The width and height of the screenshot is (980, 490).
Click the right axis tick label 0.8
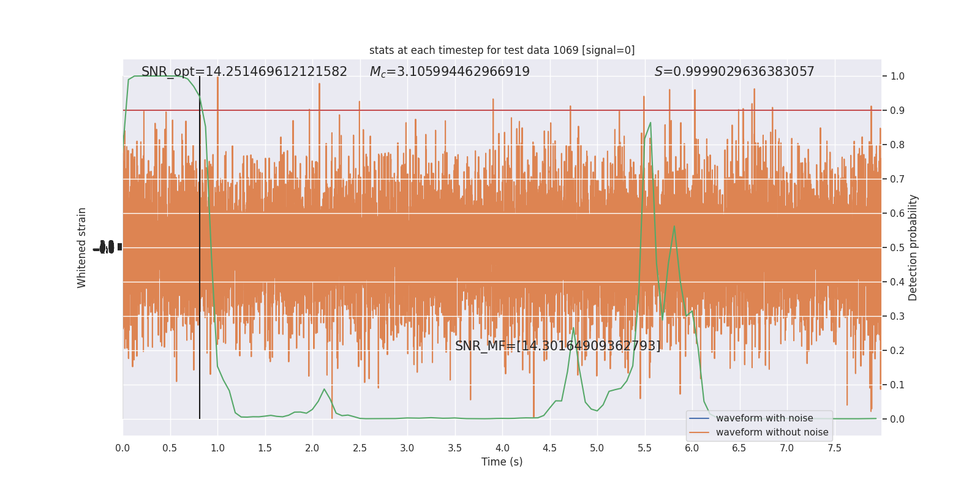pos(897,145)
